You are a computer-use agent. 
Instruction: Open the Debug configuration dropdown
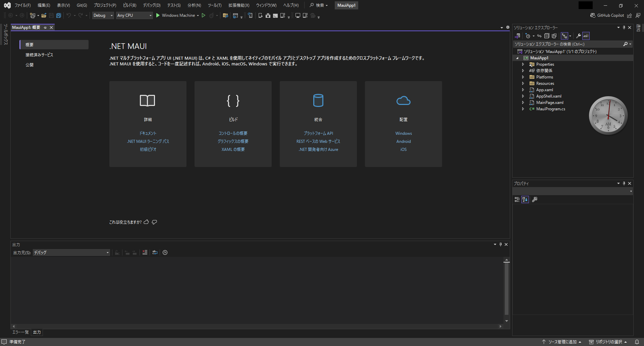pos(103,15)
